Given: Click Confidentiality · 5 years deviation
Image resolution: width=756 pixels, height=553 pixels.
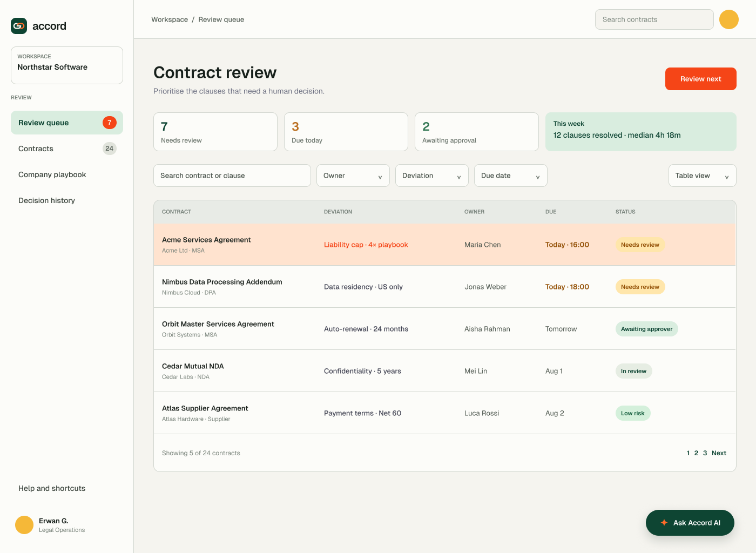Looking at the screenshot, I should click(362, 371).
